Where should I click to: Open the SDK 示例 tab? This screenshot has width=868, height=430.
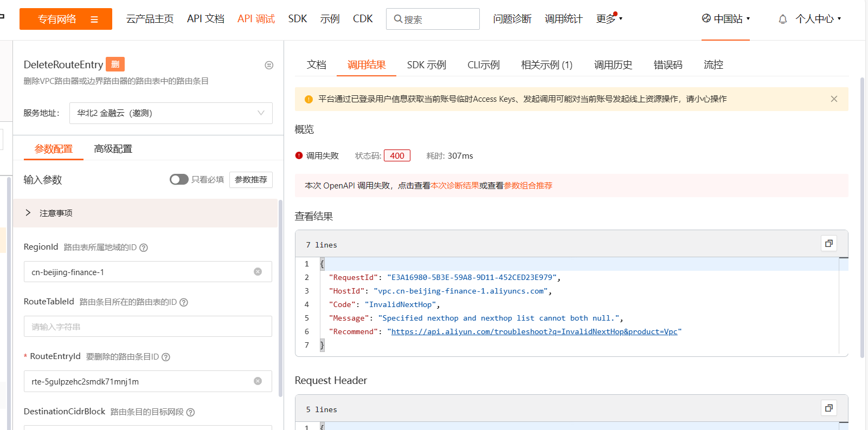coord(427,65)
